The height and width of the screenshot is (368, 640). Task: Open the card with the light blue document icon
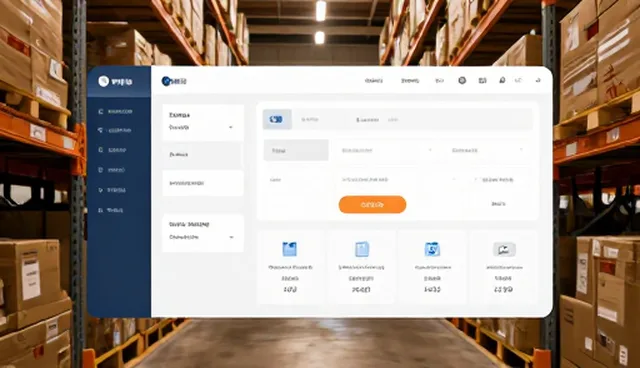pyautogui.click(x=362, y=267)
